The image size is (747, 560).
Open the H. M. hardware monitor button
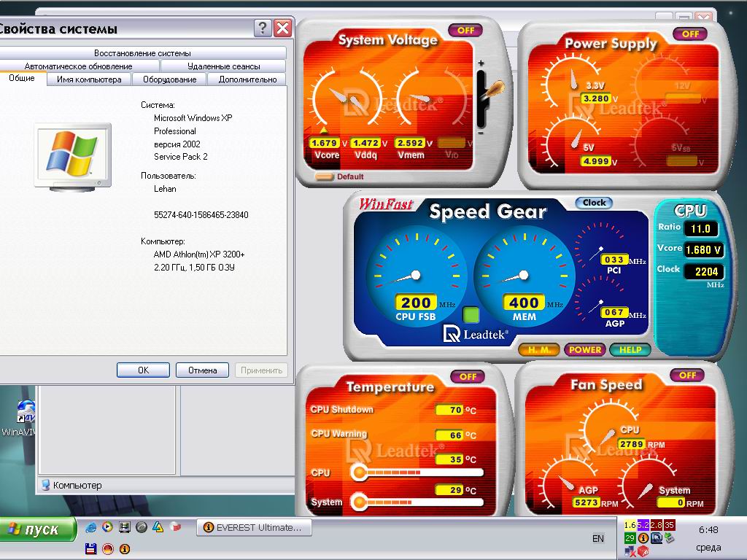tap(538, 350)
